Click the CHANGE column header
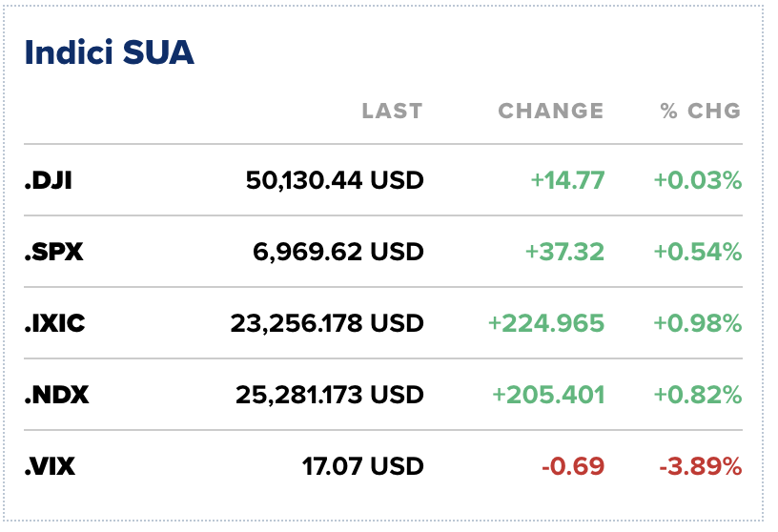The height and width of the screenshot is (532, 778). [550, 111]
